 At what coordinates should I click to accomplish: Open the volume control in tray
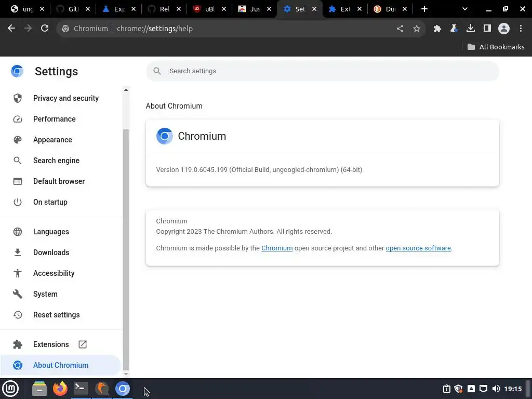click(496, 389)
